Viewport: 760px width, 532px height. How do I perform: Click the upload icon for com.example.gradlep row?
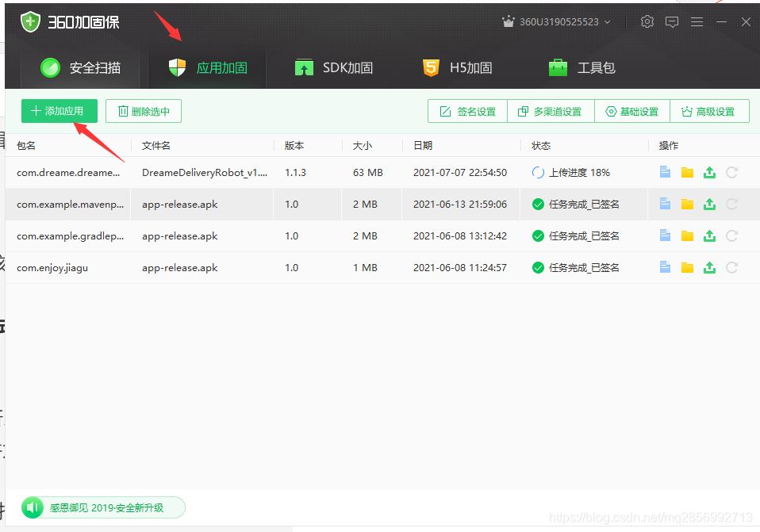click(709, 235)
